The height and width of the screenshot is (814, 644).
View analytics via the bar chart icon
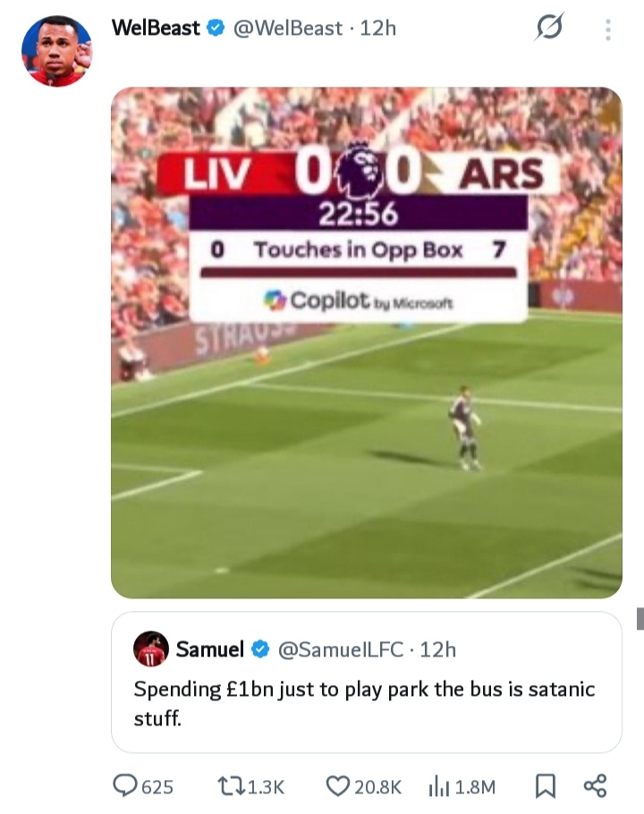click(439, 786)
